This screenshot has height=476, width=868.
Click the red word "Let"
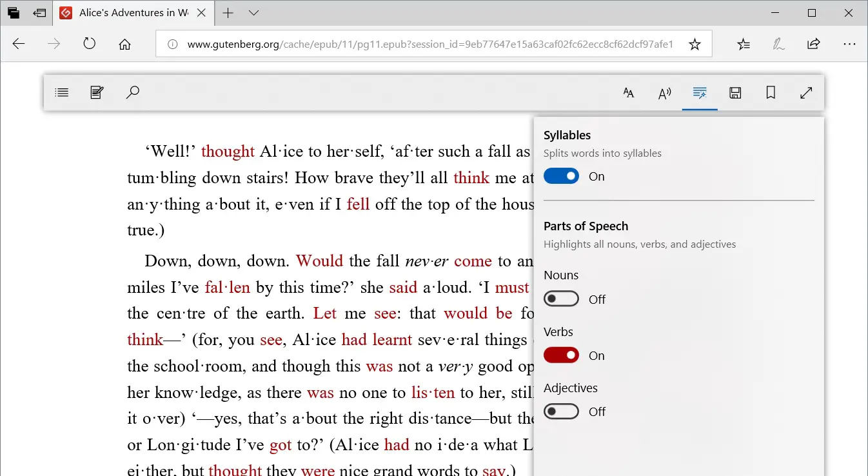[x=324, y=313]
